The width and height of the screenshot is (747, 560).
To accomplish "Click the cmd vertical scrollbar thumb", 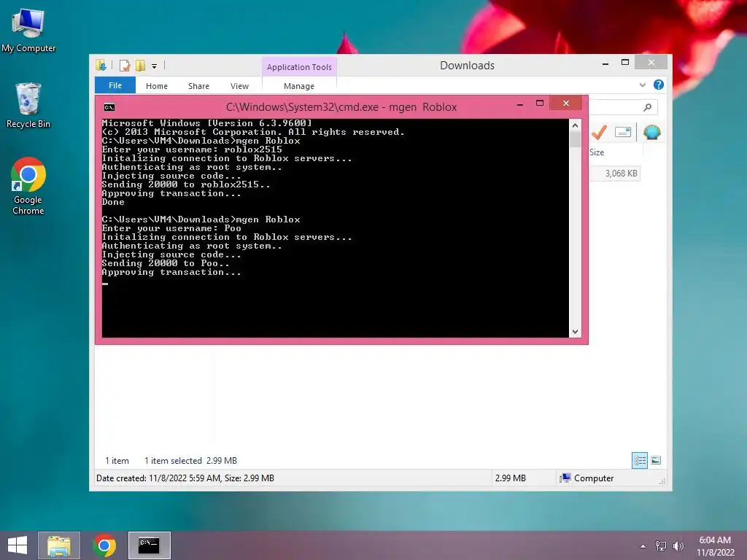I will click(575, 139).
